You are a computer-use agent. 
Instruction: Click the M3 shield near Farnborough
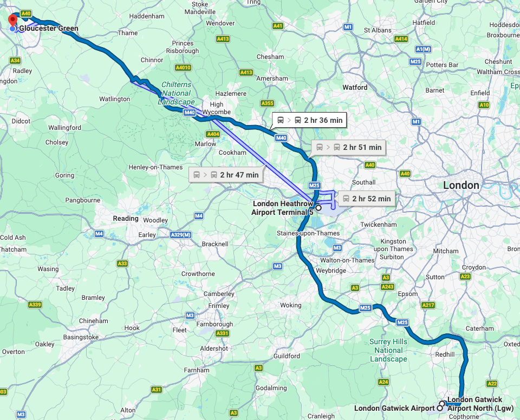[x=190, y=315]
